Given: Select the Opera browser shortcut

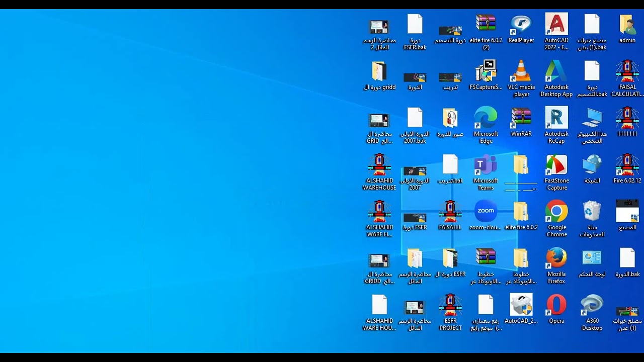Looking at the screenshot, I should 556,309.
